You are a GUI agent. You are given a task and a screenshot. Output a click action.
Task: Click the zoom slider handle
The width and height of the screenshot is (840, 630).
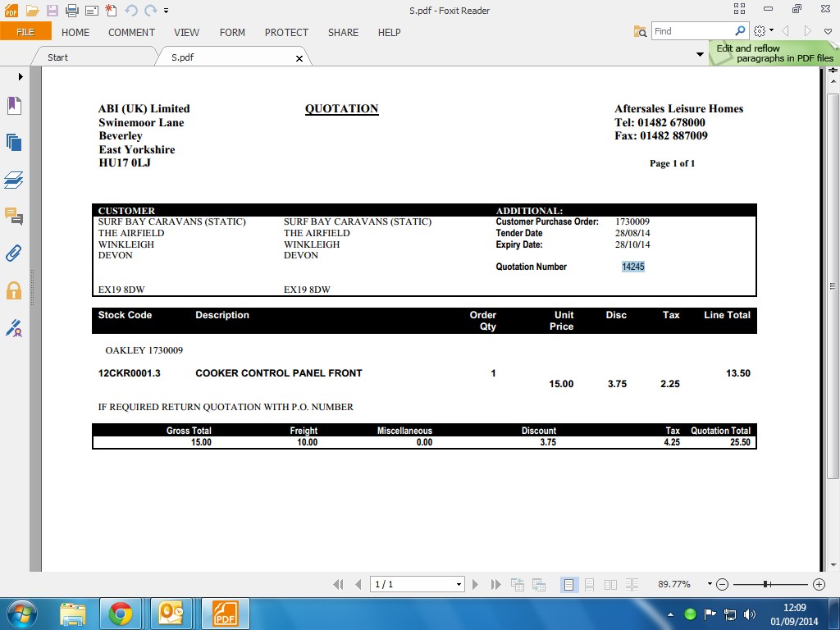coord(765,585)
